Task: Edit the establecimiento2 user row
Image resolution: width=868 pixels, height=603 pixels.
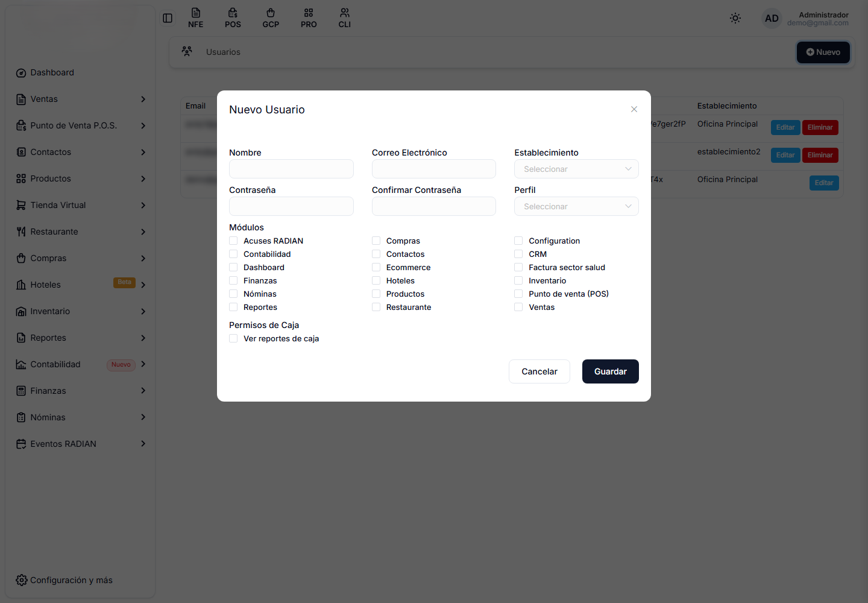Action: [x=785, y=155]
